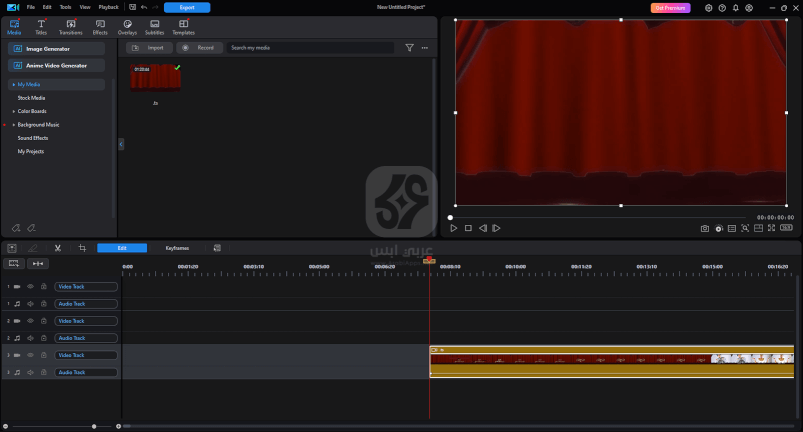
Task: Expand the Background Music category
Action: click(14, 125)
